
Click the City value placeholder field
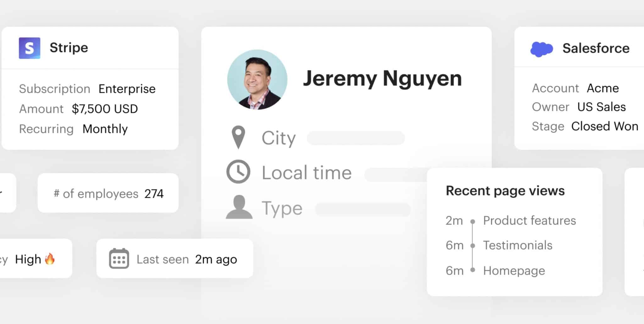click(x=356, y=138)
